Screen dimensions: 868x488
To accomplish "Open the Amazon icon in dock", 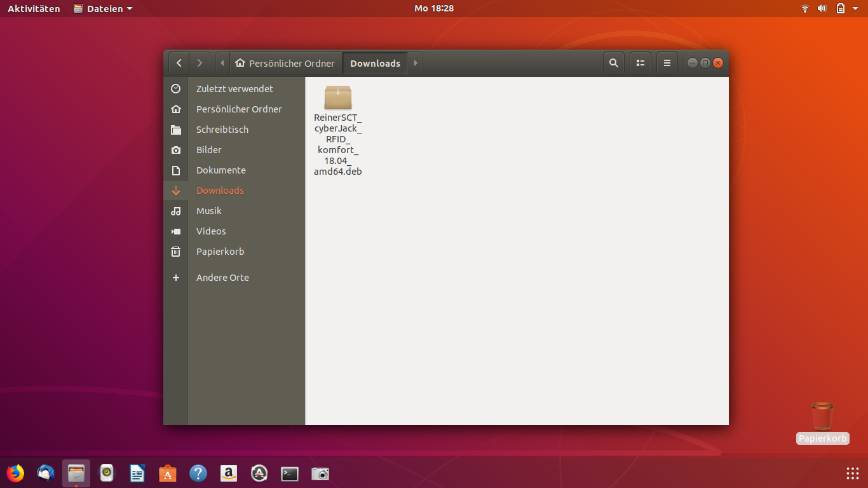I will click(229, 473).
